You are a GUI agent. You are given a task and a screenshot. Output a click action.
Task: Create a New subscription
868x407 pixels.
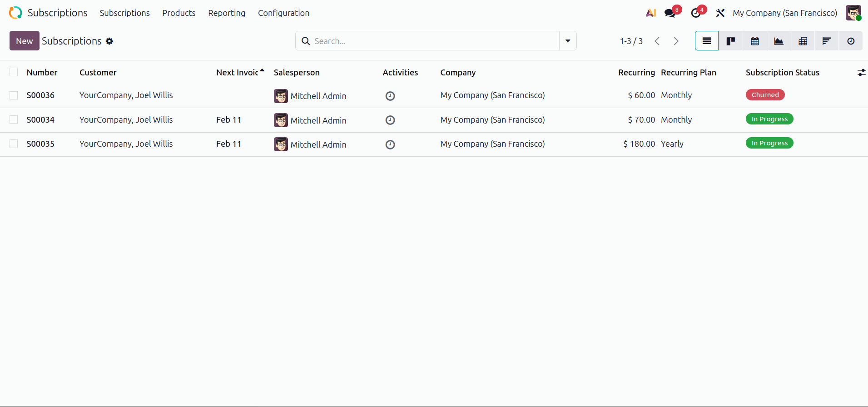click(x=24, y=41)
